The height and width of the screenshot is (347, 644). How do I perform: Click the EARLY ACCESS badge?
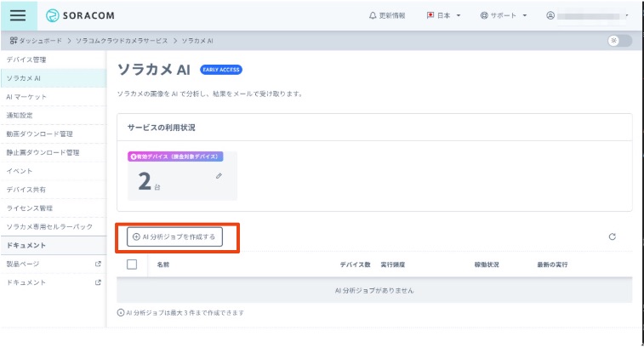[221, 70]
